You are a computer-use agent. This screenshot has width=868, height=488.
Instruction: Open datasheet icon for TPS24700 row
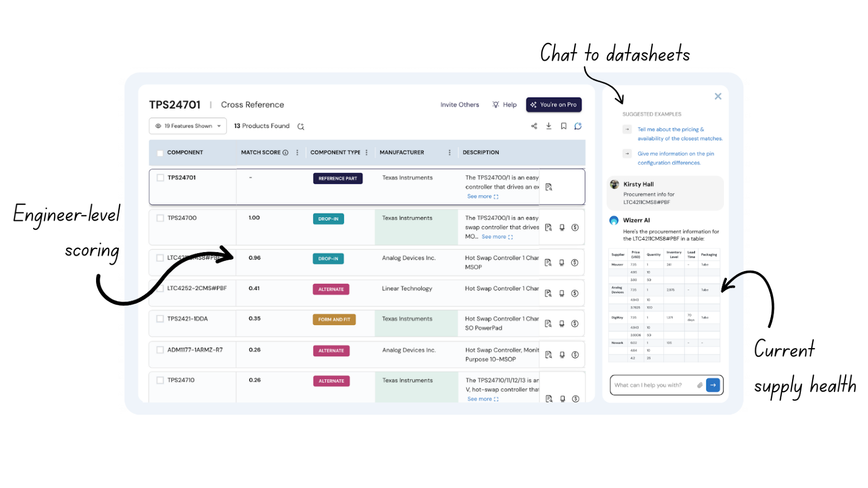click(x=548, y=228)
